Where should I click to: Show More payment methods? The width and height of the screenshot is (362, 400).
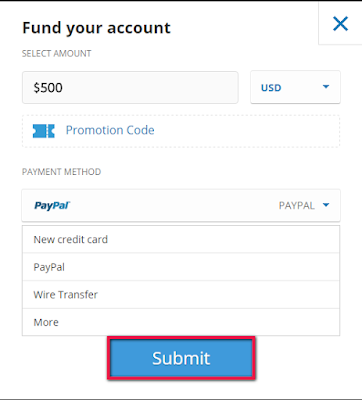coord(181,322)
